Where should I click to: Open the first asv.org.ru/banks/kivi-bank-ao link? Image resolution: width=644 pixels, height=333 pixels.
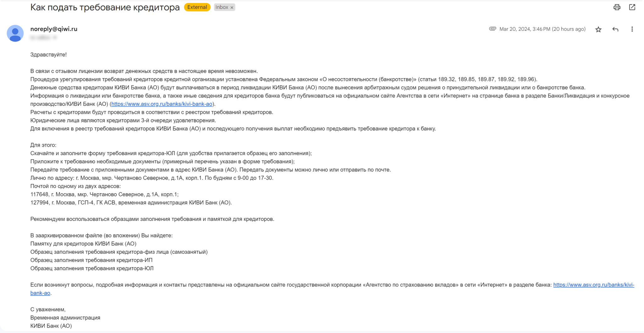[x=162, y=104]
